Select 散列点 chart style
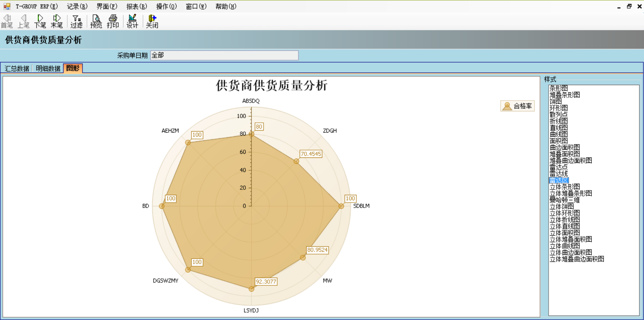The width and height of the screenshot is (644, 320). point(559,114)
